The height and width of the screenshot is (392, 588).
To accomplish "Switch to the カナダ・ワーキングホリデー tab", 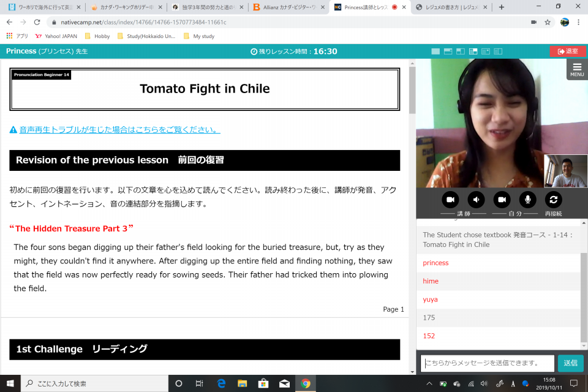I will (127, 7).
